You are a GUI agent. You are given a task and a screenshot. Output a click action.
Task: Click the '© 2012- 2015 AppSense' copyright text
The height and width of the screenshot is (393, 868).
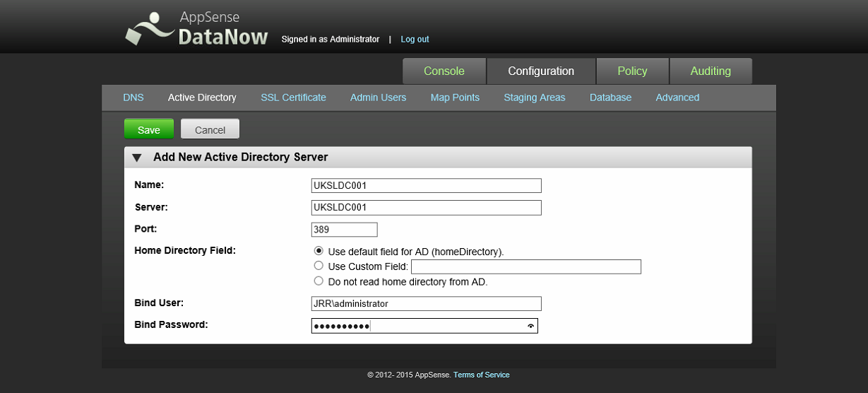[x=409, y=375]
